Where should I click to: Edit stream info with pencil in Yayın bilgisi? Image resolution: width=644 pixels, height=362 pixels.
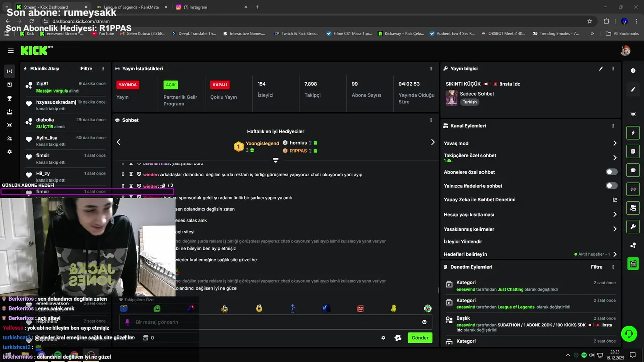pos(601,69)
